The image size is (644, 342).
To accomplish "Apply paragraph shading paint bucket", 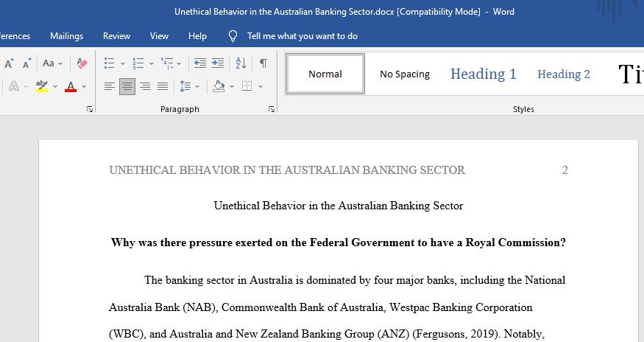I will (219, 86).
